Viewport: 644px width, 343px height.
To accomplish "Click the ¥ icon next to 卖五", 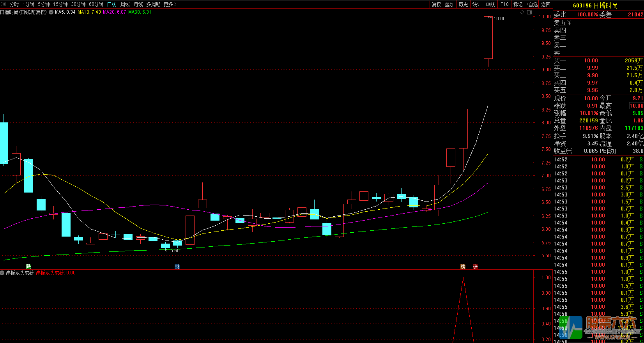I will [569, 23].
